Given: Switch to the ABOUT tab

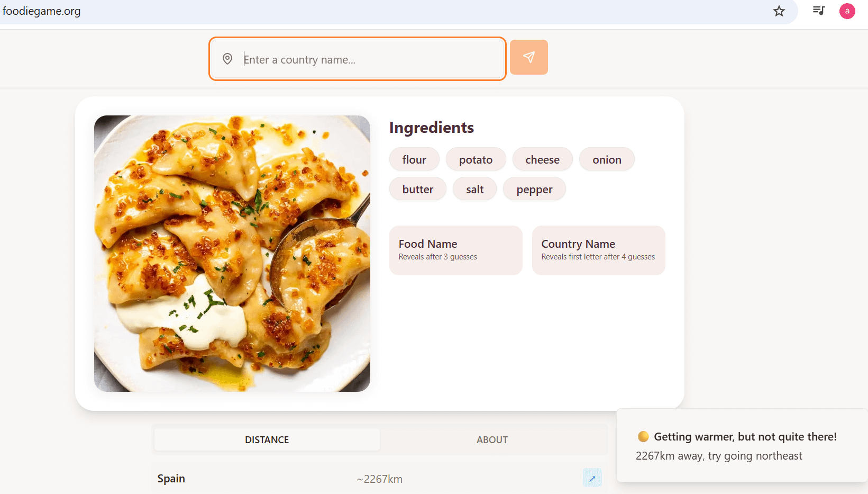Looking at the screenshot, I should pos(492,439).
